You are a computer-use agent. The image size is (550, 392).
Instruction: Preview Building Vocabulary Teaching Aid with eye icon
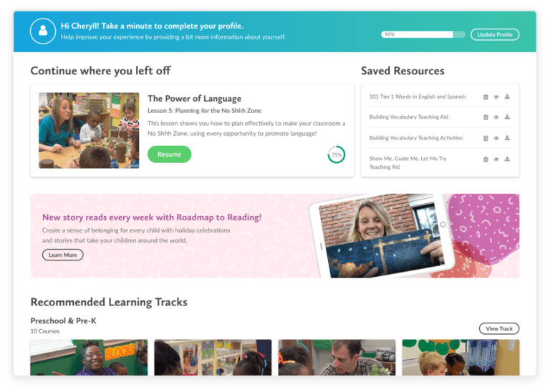click(x=496, y=117)
